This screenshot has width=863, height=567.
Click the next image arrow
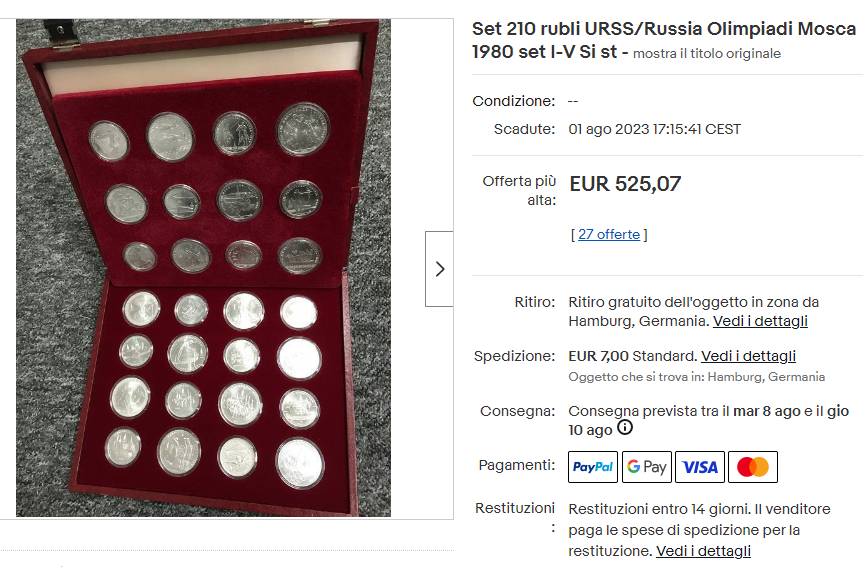tap(439, 268)
